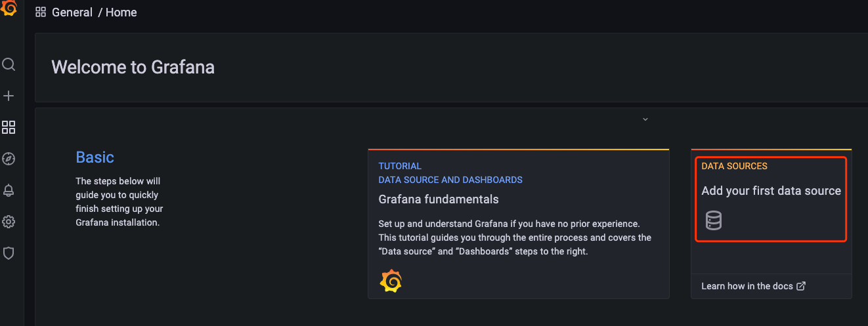Click the database icon in Data Sources card
The image size is (868, 326).
[x=714, y=220]
